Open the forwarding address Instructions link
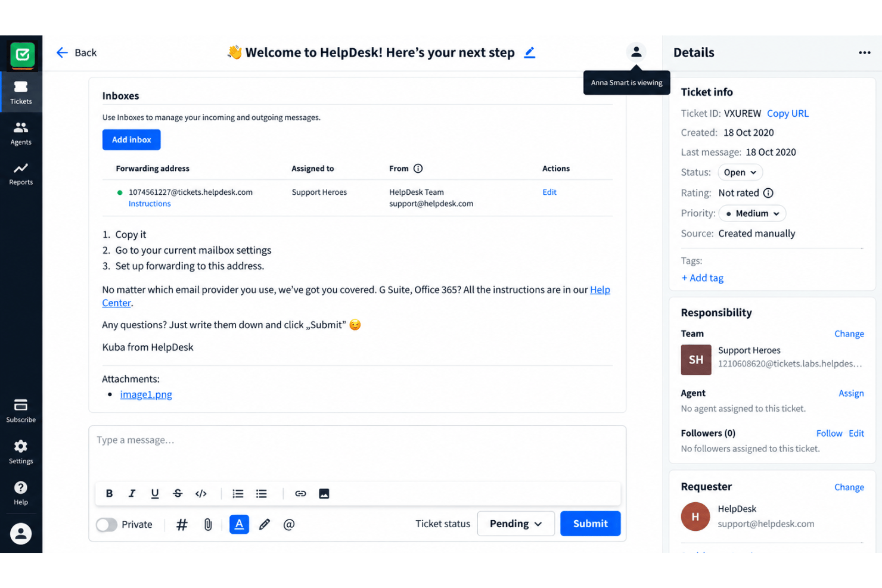Viewport: 882px width, 588px height. tap(150, 204)
